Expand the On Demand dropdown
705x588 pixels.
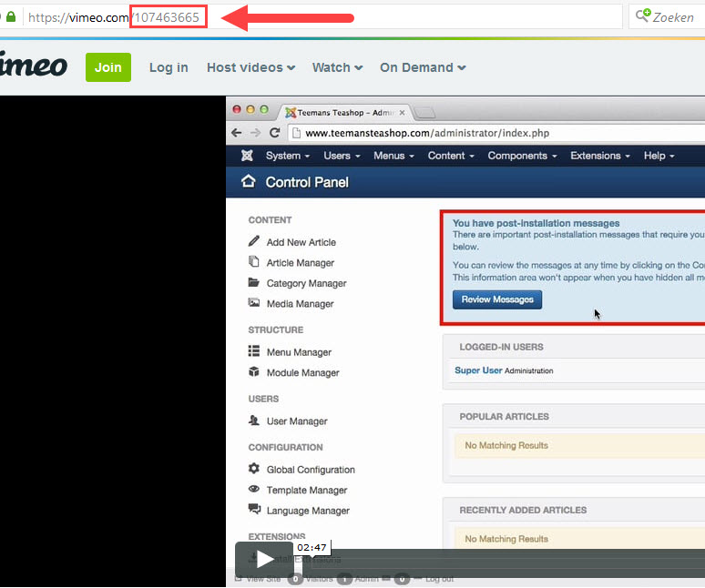[423, 67]
